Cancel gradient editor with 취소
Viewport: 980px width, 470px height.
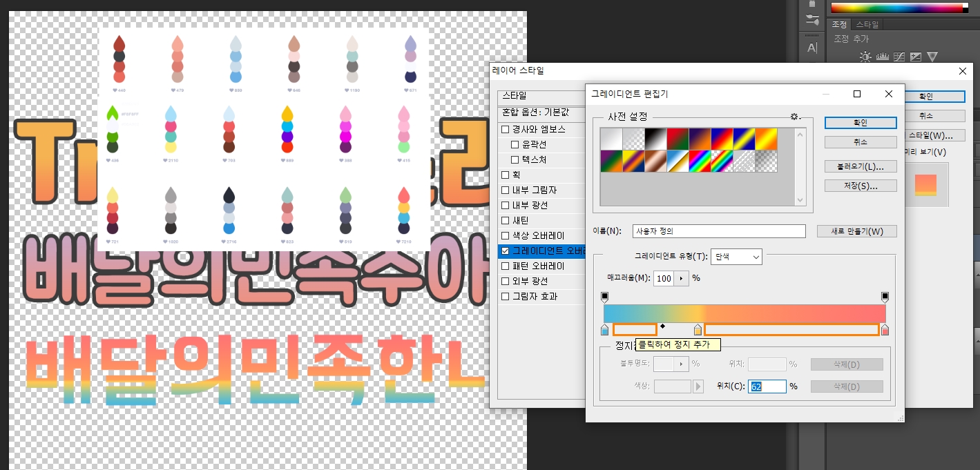tap(861, 141)
